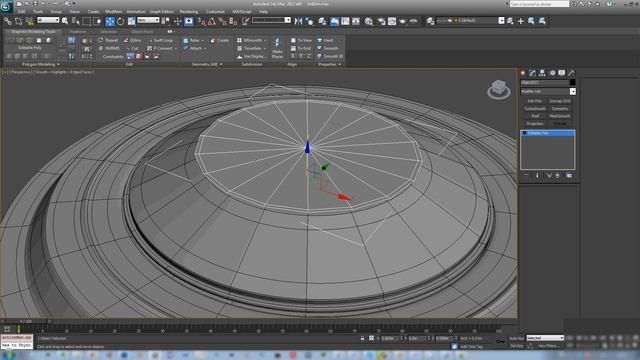Switch to the Motion command panel
The image size is (640, 360).
pyautogui.click(x=552, y=73)
